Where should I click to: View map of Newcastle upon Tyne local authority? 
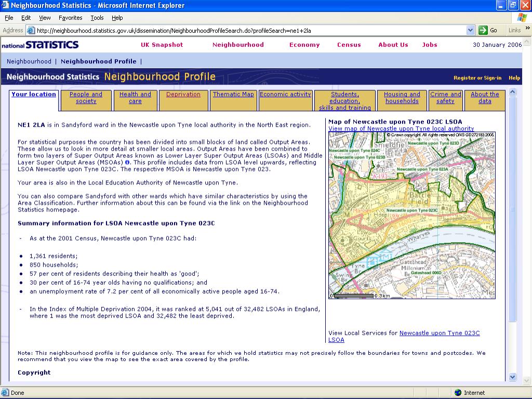[x=401, y=129]
